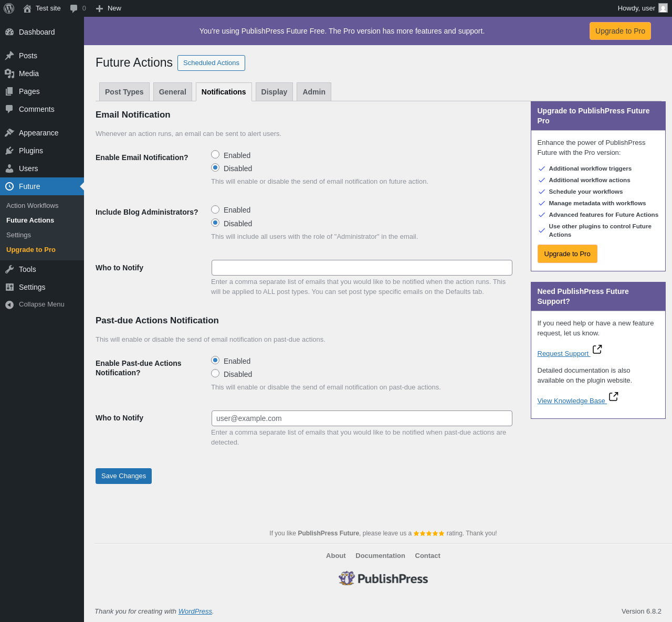This screenshot has width=672, height=622.
Task: Select Disabled for Past-due Actions Notification
Action: pos(215,373)
